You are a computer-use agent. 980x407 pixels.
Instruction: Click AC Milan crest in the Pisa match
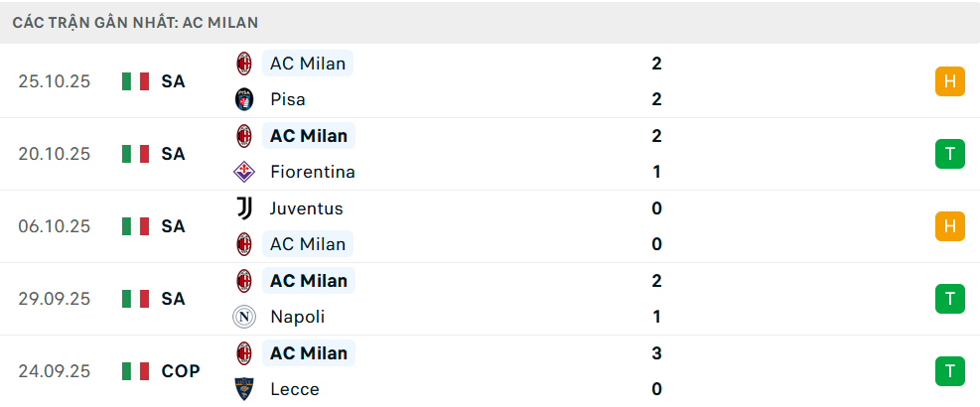[x=243, y=64]
